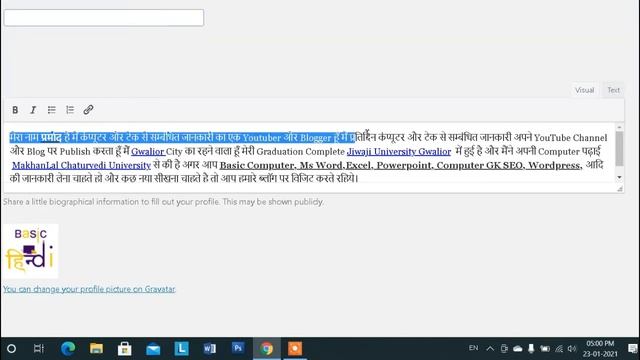Open the volume speaker tray icon
The height and width of the screenshot is (360, 640).
(572, 349)
